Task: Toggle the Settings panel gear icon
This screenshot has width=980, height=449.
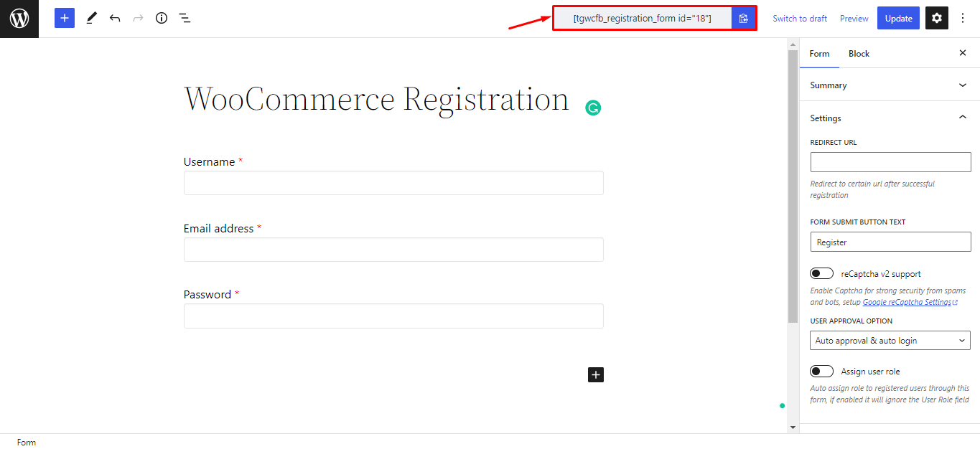Action: coord(936,17)
